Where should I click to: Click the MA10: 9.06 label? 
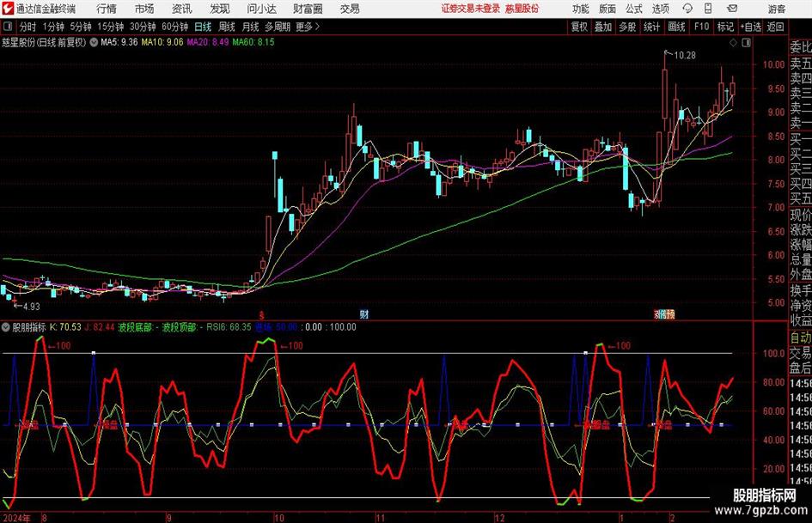click(162, 42)
